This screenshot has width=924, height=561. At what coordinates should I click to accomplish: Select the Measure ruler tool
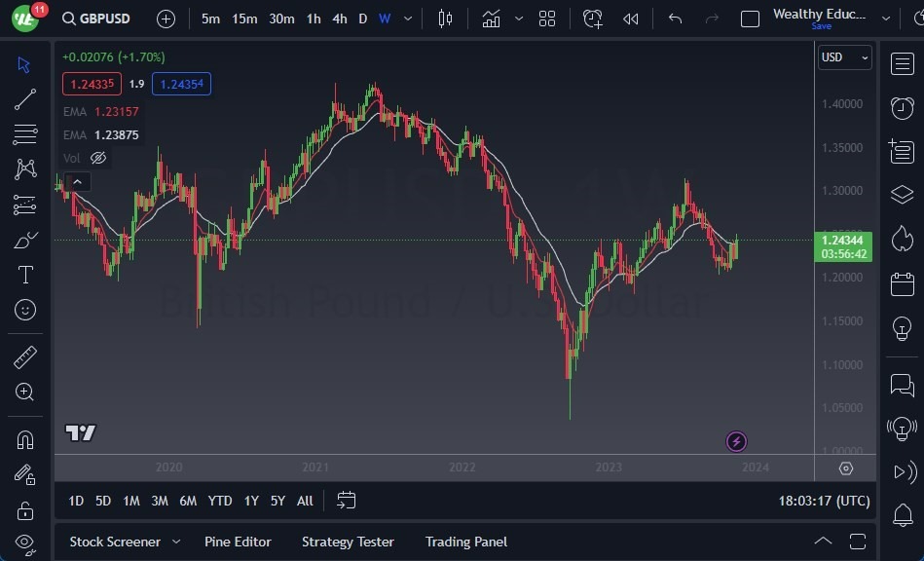(x=25, y=357)
